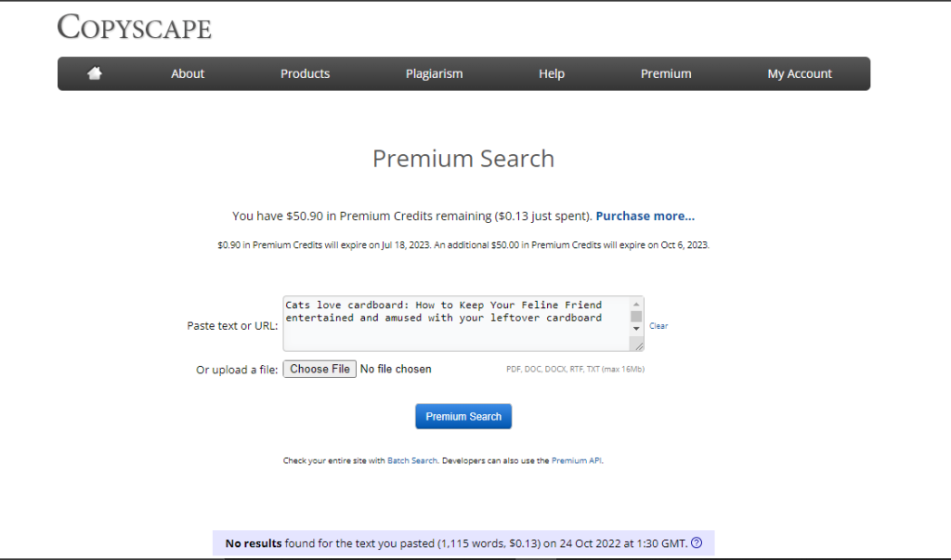The height and width of the screenshot is (560, 951).
Task: Click the text box scroll down arrow
Action: pyautogui.click(x=636, y=329)
